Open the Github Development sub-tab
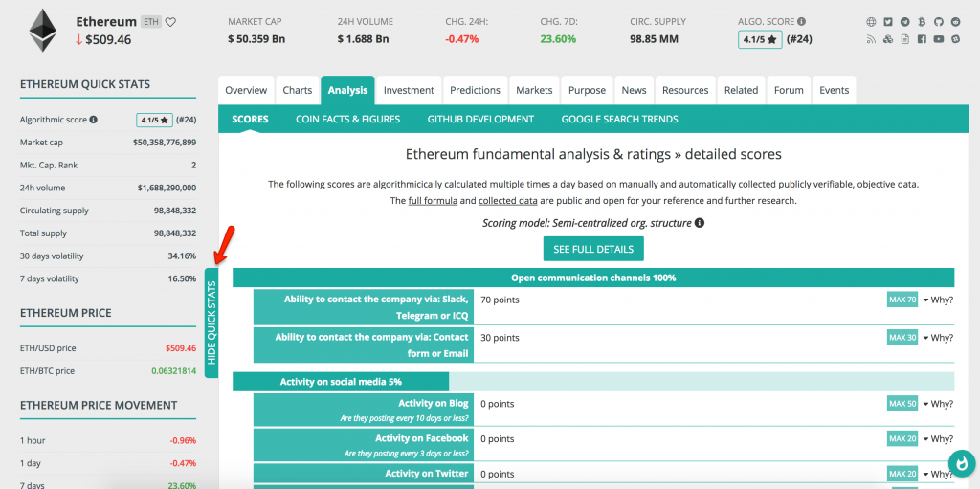The height and width of the screenshot is (489, 980). point(480,120)
